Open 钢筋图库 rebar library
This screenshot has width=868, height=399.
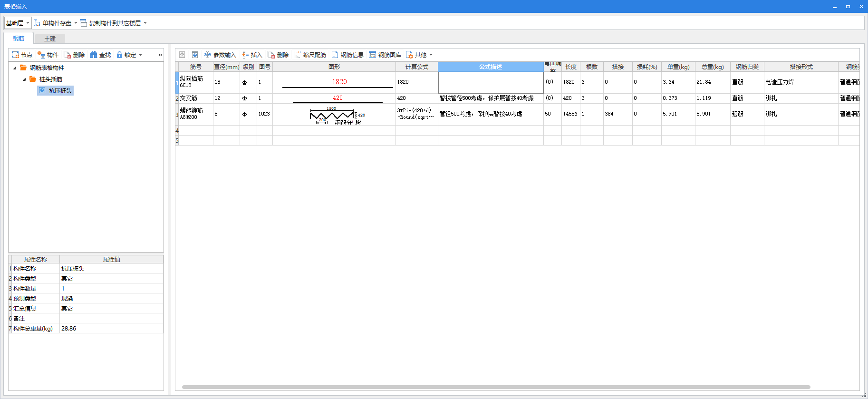coord(385,55)
